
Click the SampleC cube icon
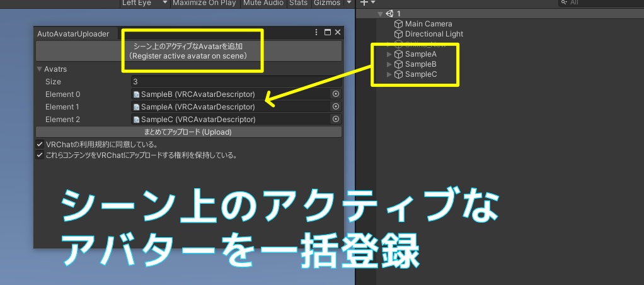coord(398,74)
